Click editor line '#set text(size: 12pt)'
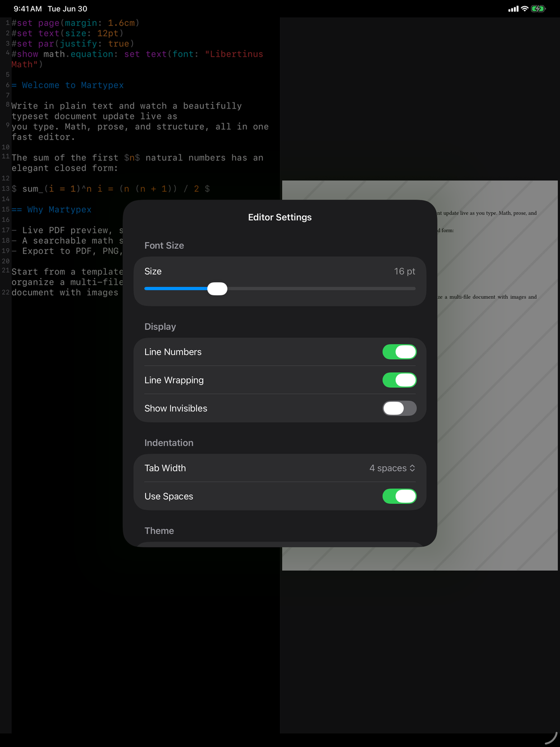 (68, 34)
